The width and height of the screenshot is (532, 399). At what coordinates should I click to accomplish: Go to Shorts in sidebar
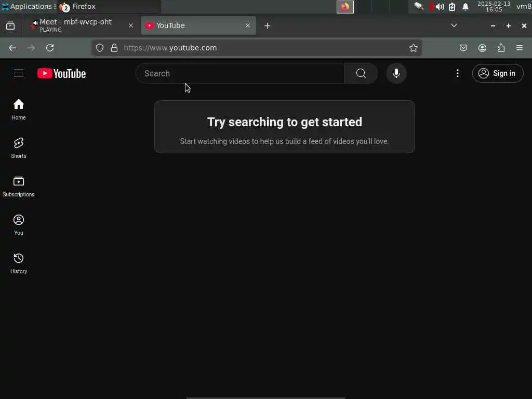click(x=19, y=148)
